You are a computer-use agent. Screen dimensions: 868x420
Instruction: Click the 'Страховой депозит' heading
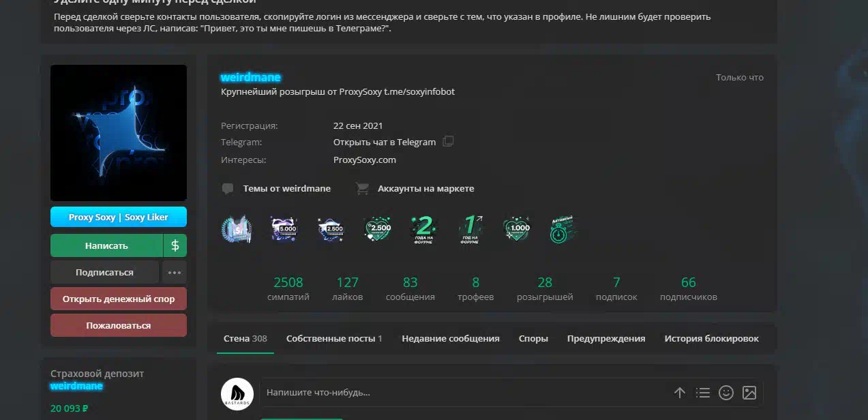[98, 374]
